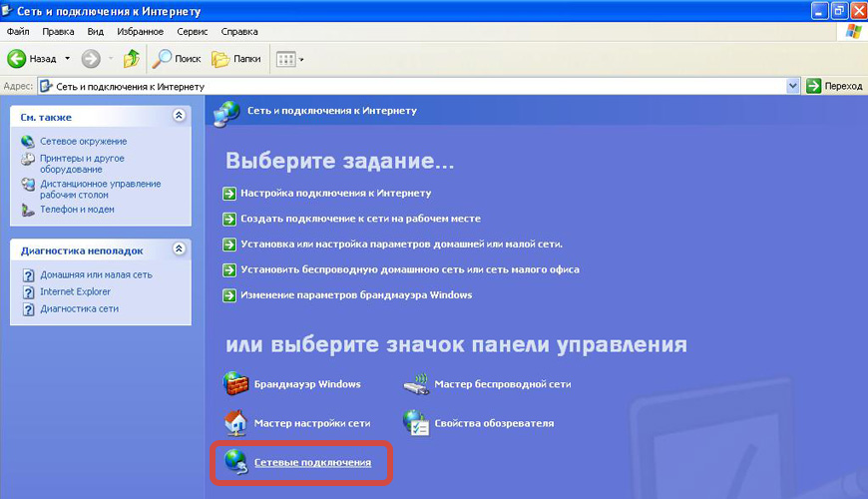Open Сетевые подключения globe icon

click(236, 462)
